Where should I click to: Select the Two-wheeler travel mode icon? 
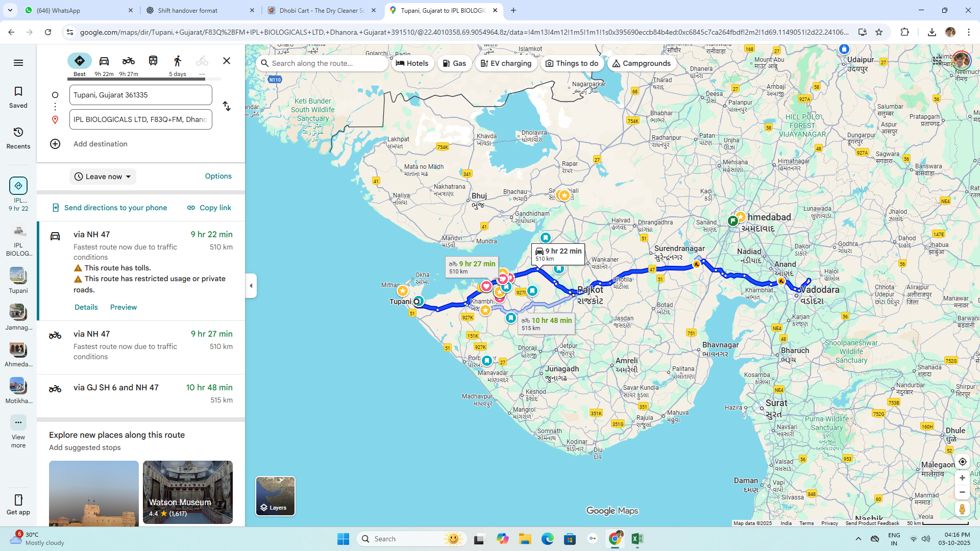pos(129,61)
